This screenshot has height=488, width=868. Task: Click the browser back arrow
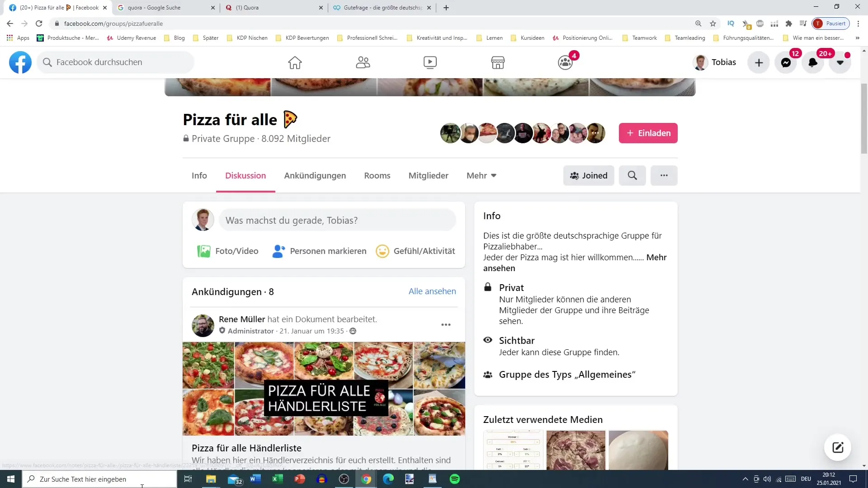[x=10, y=23]
